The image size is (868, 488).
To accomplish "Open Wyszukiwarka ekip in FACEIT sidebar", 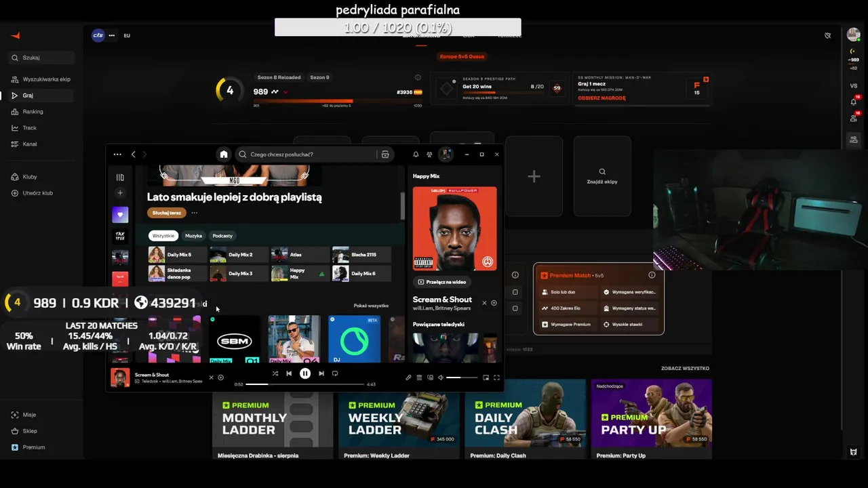I will tap(41, 79).
